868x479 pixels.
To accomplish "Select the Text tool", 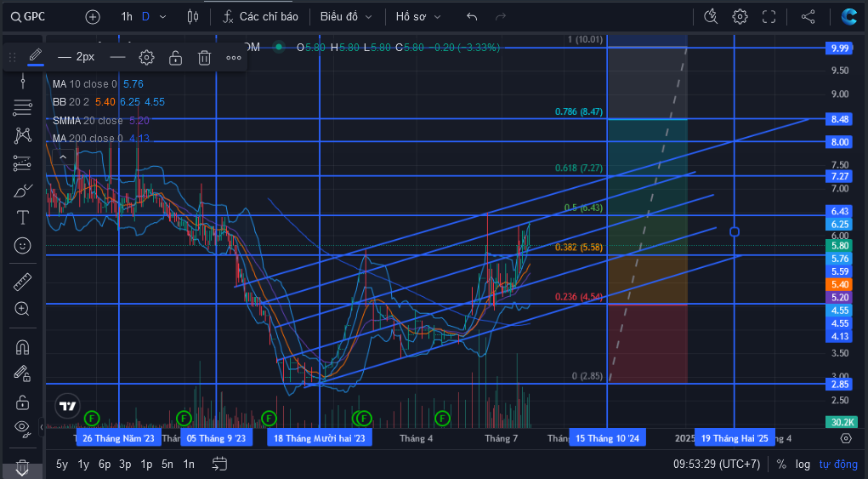I will [22, 218].
